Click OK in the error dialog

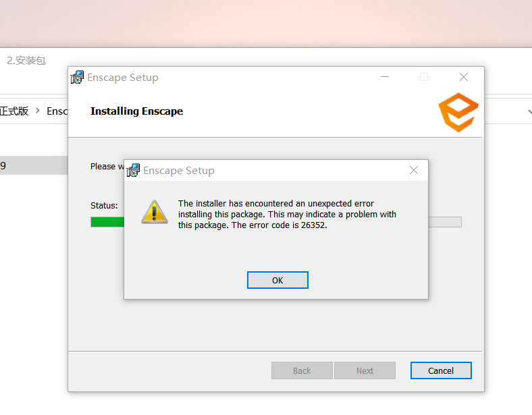click(277, 280)
